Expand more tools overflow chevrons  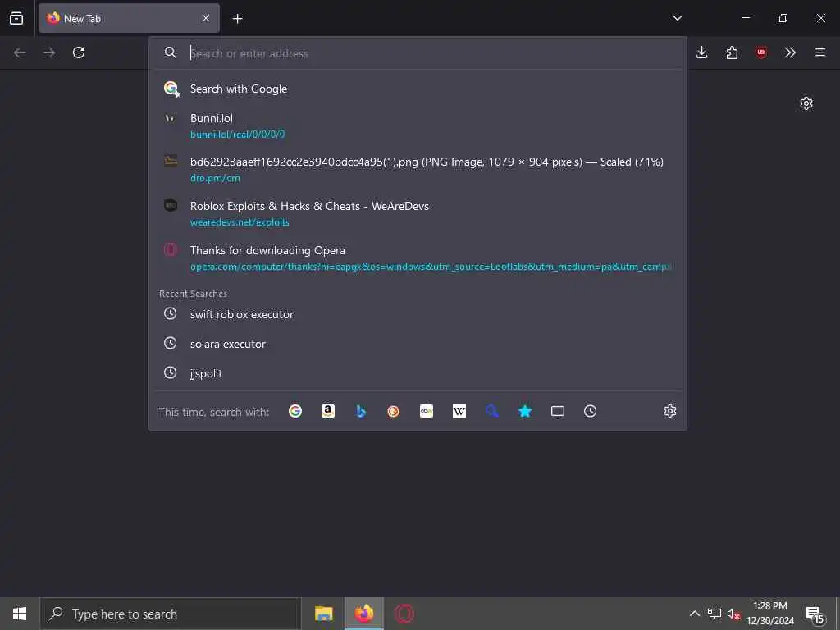[790, 52]
